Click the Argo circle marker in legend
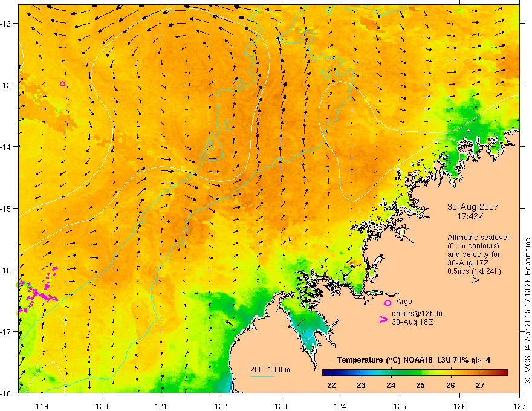The height and width of the screenshot is (411, 532). click(x=388, y=303)
